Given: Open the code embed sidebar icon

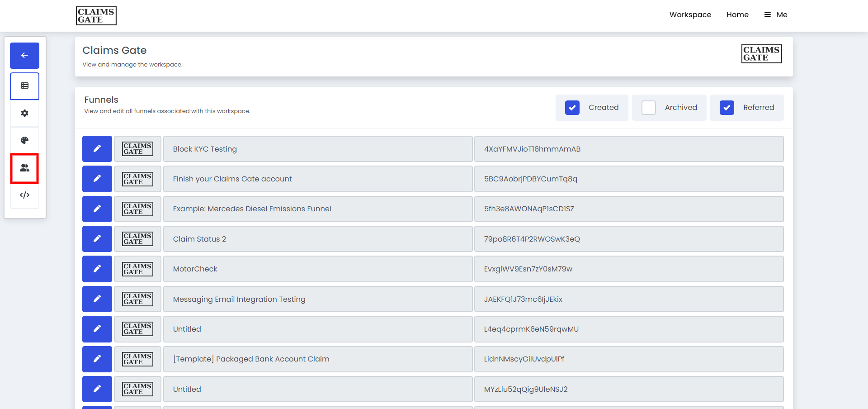Looking at the screenshot, I should click(24, 195).
